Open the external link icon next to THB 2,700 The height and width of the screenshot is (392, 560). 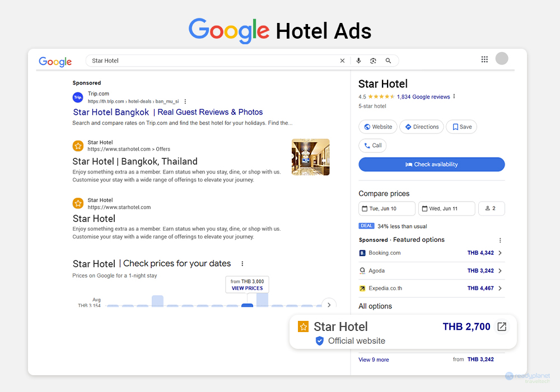pyautogui.click(x=502, y=326)
